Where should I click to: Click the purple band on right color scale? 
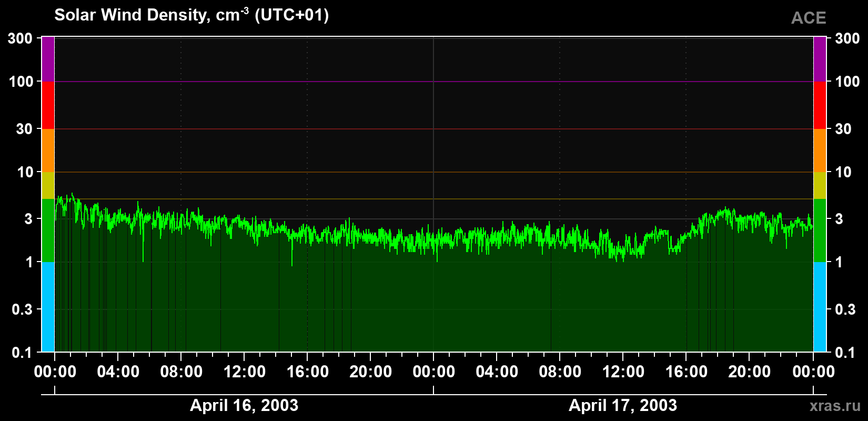[820, 59]
